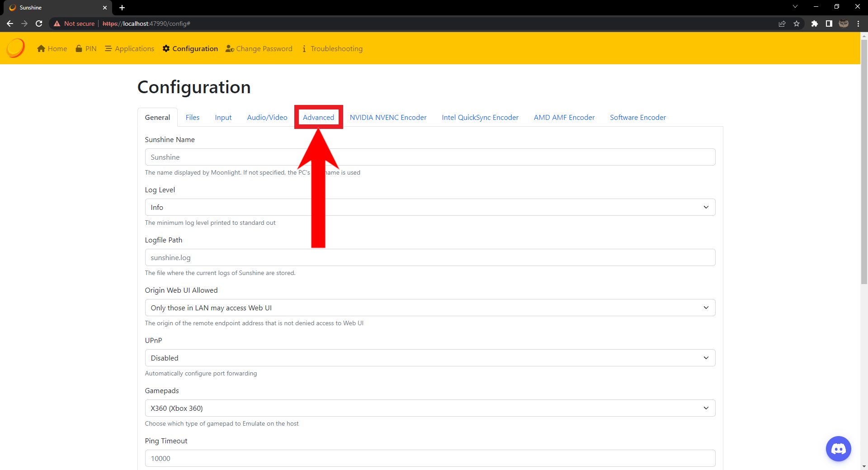This screenshot has width=868, height=470.
Task: Select the General tab
Action: coord(157,118)
